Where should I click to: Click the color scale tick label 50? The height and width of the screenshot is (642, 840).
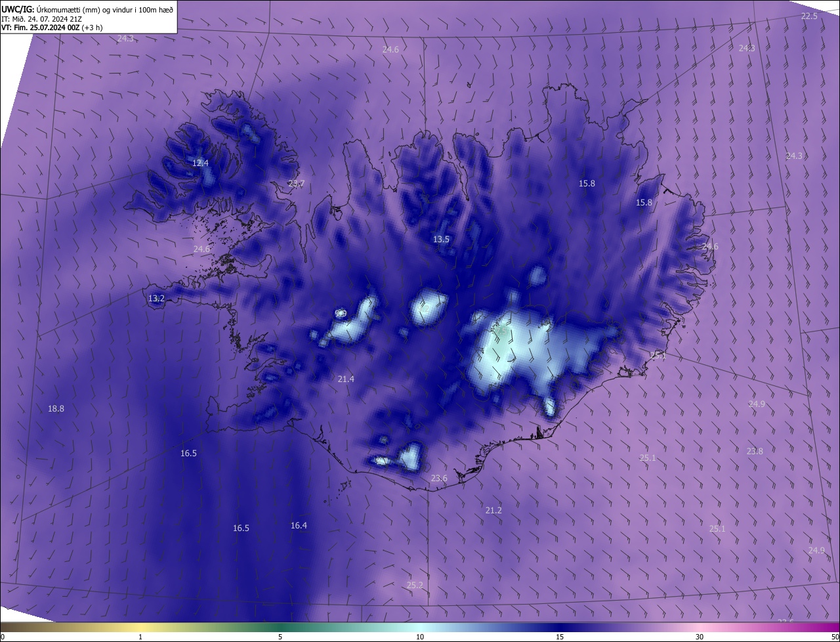835,637
